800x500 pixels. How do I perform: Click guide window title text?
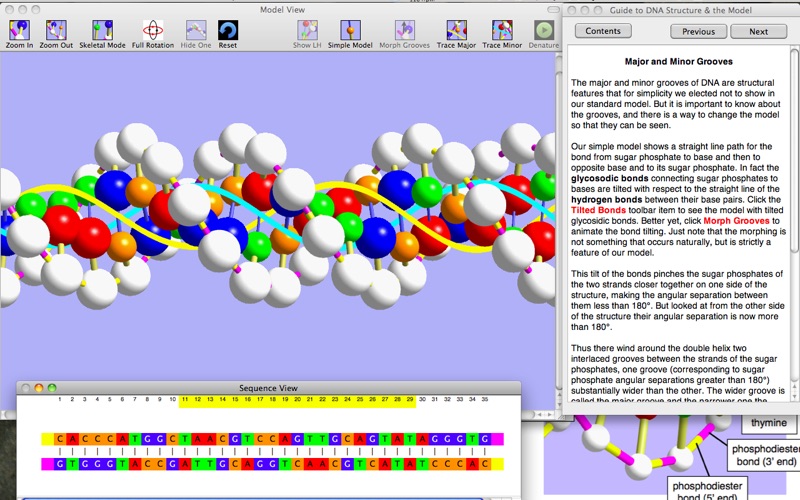point(681,10)
